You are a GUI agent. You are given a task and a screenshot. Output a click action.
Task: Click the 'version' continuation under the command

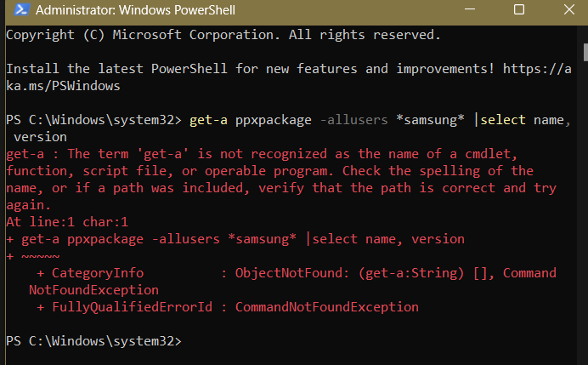click(x=40, y=137)
